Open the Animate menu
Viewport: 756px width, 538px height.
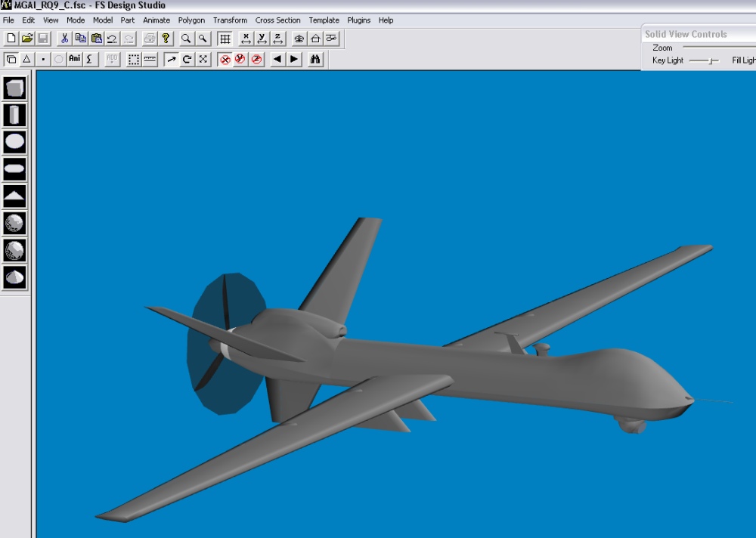156,20
